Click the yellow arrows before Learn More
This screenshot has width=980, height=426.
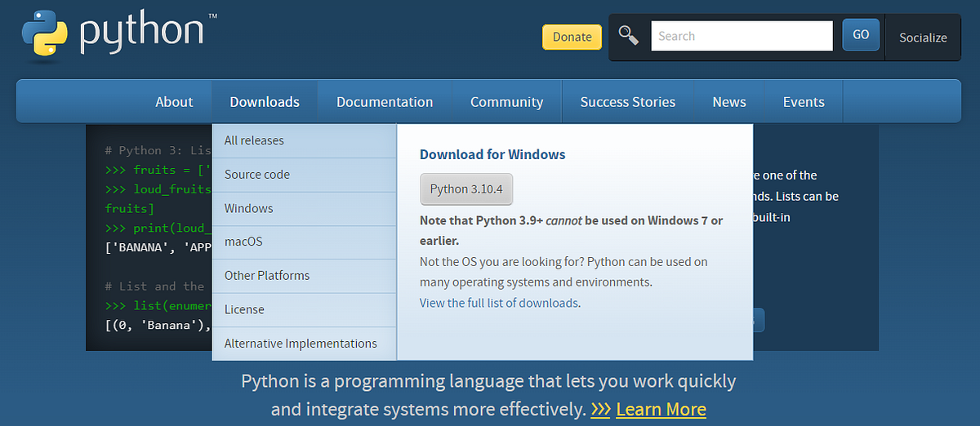tap(600, 409)
